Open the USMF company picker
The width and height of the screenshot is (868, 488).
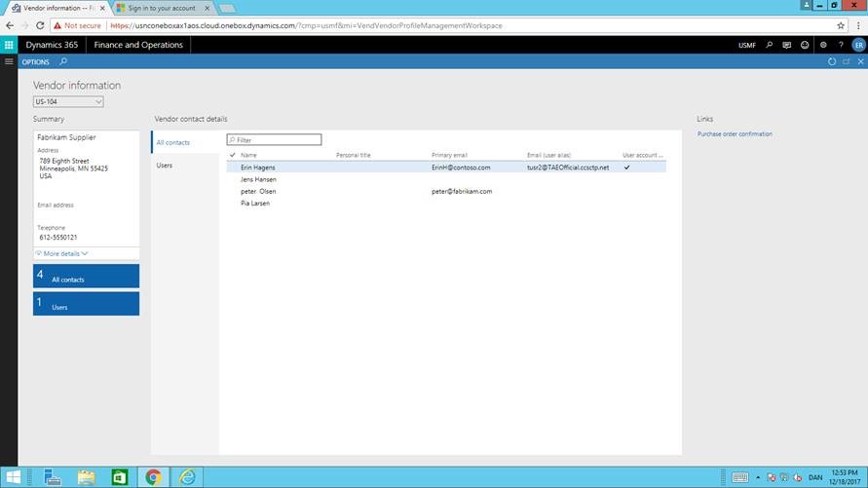pyautogui.click(x=747, y=45)
